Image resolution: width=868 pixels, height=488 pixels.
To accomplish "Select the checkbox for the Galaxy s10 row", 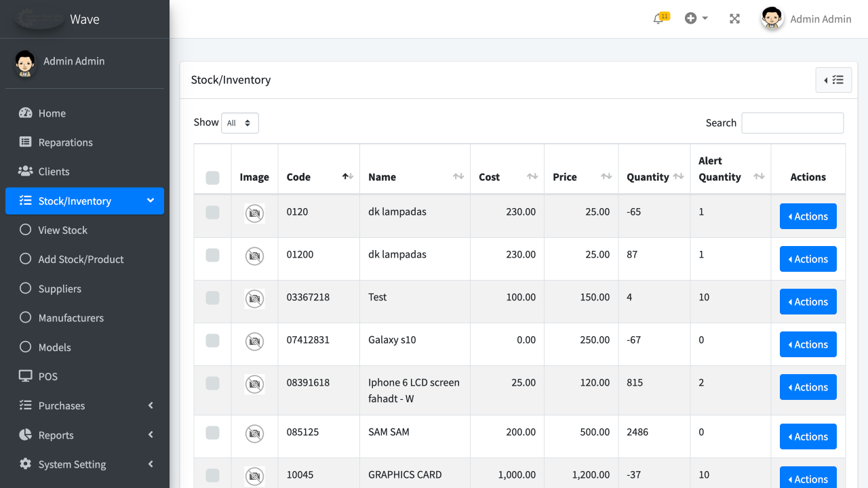I will pyautogui.click(x=212, y=340).
